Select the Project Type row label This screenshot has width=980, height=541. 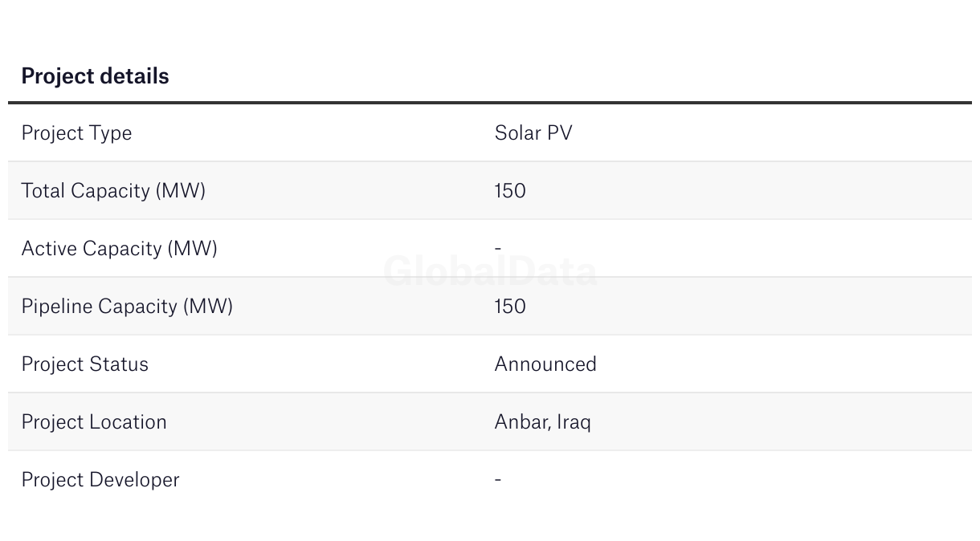(x=76, y=133)
